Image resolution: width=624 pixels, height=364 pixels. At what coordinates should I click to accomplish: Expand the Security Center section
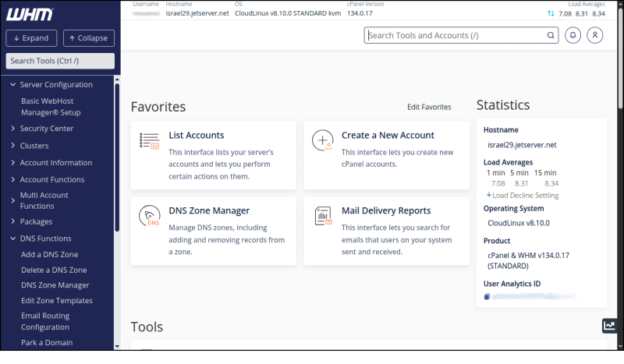tap(12, 129)
